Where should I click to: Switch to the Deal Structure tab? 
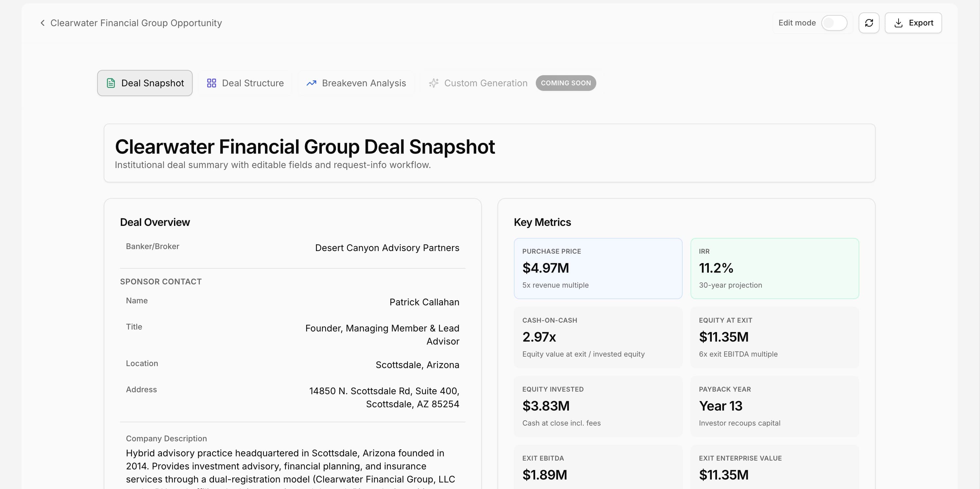coord(245,83)
